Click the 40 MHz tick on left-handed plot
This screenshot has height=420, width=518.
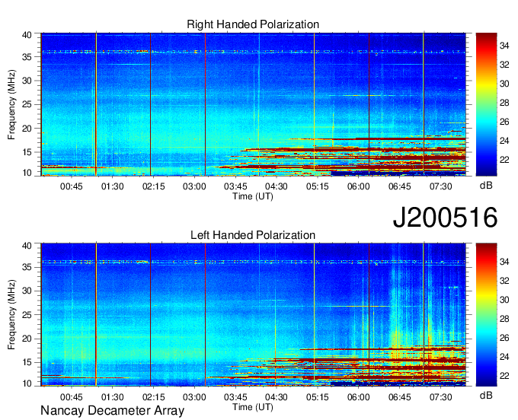27,245
